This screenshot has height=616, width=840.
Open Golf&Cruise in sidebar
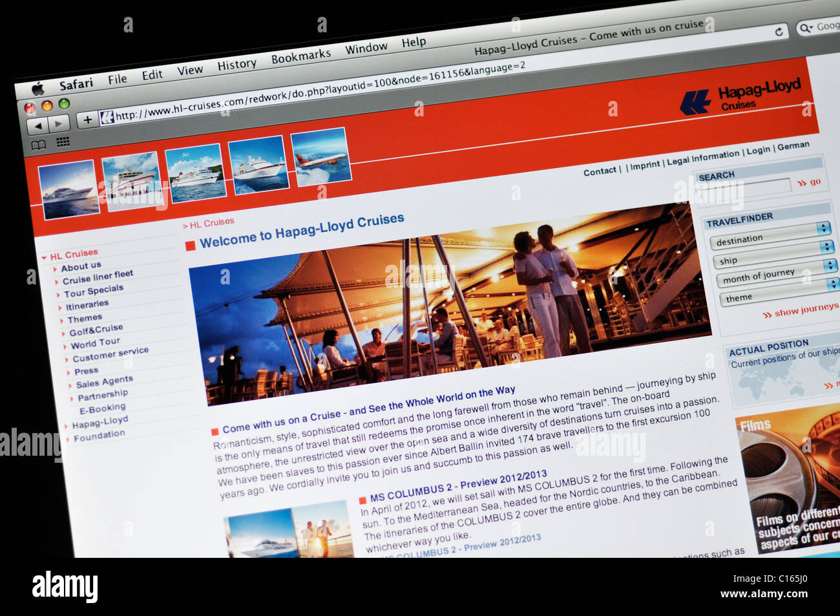click(x=96, y=330)
